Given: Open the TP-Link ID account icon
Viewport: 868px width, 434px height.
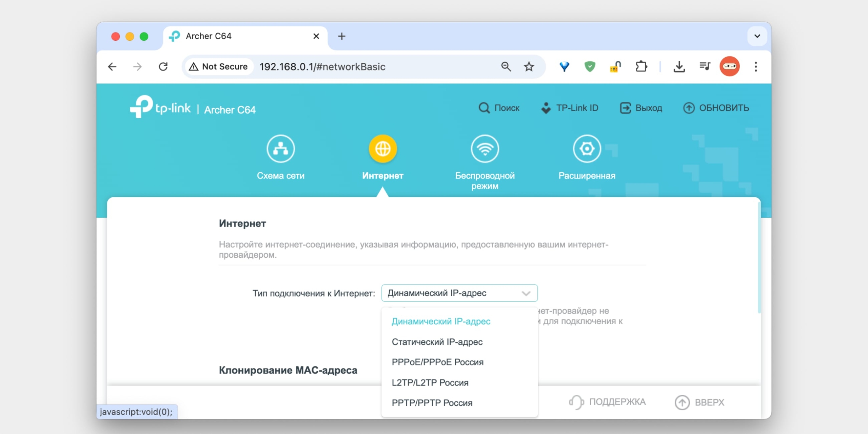Looking at the screenshot, I should click(x=546, y=108).
